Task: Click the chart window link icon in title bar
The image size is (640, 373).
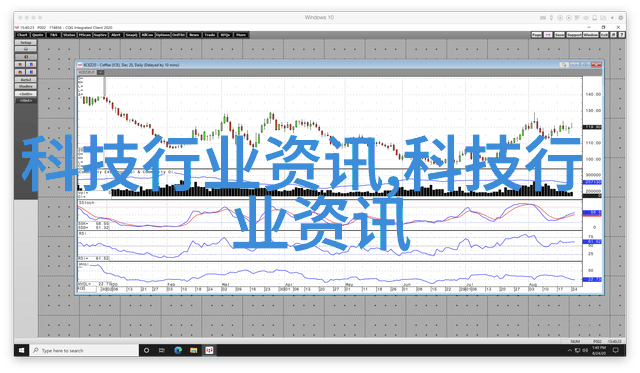Action: tap(564, 65)
